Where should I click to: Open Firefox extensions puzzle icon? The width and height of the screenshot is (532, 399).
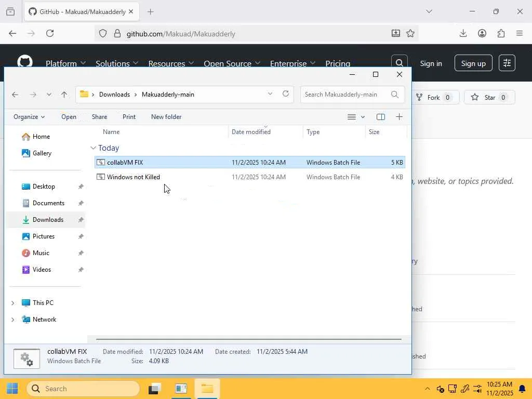click(501, 33)
